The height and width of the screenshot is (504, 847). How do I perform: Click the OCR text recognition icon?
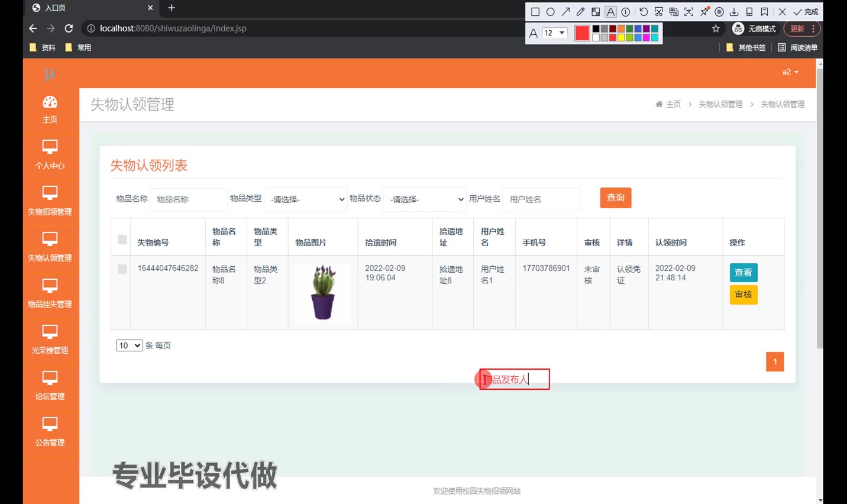(x=689, y=12)
